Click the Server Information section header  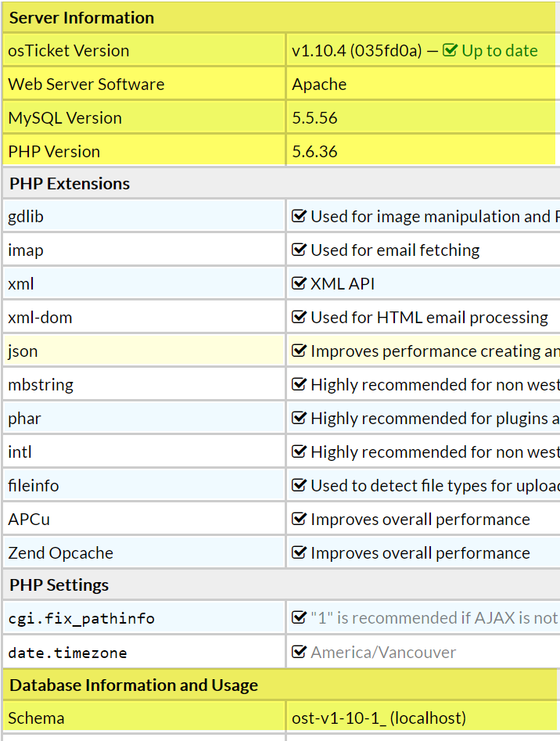pos(81,17)
